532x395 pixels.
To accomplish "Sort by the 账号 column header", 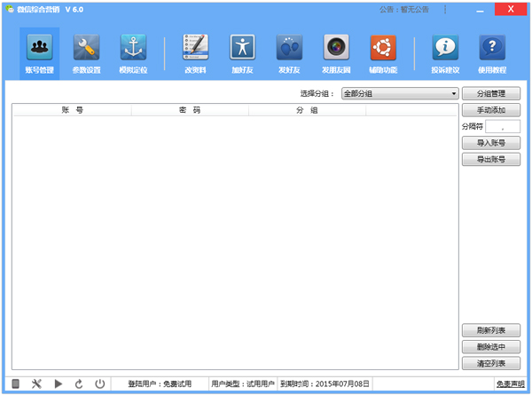I will coord(72,110).
